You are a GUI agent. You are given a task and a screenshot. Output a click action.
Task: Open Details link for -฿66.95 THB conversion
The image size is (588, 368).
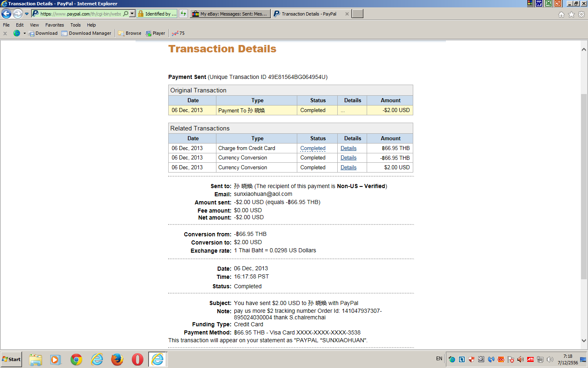click(x=348, y=158)
